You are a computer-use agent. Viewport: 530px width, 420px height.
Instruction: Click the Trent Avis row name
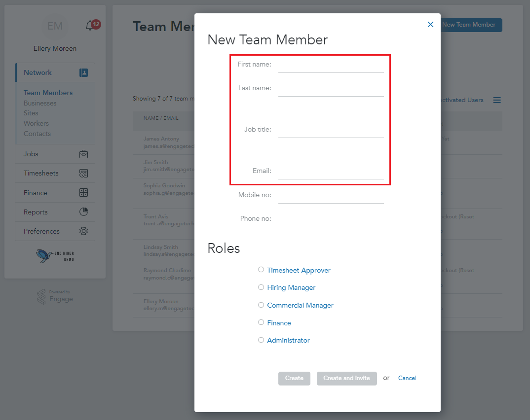(x=156, y=216)
